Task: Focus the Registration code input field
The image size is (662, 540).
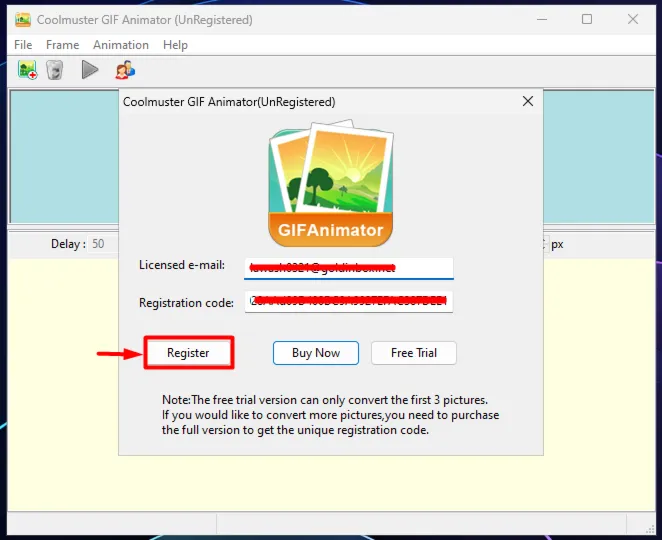Action: pos(349,302)
